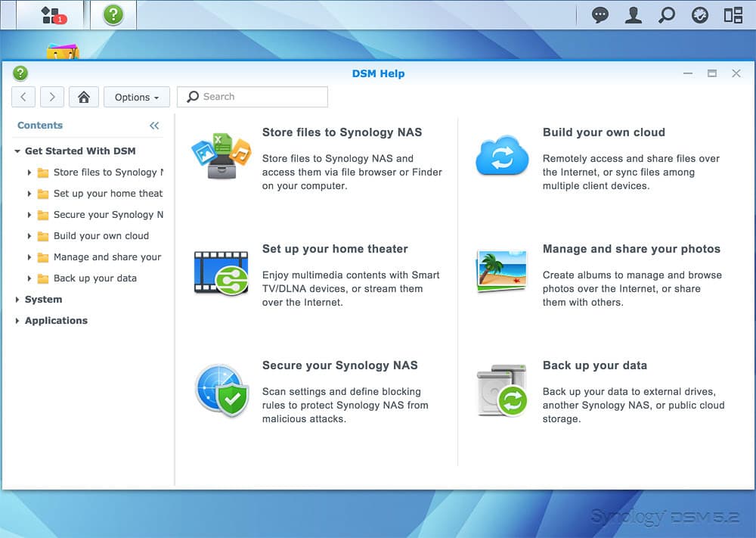
Task: Select Back up your data tree item
Action: (95, 278)
